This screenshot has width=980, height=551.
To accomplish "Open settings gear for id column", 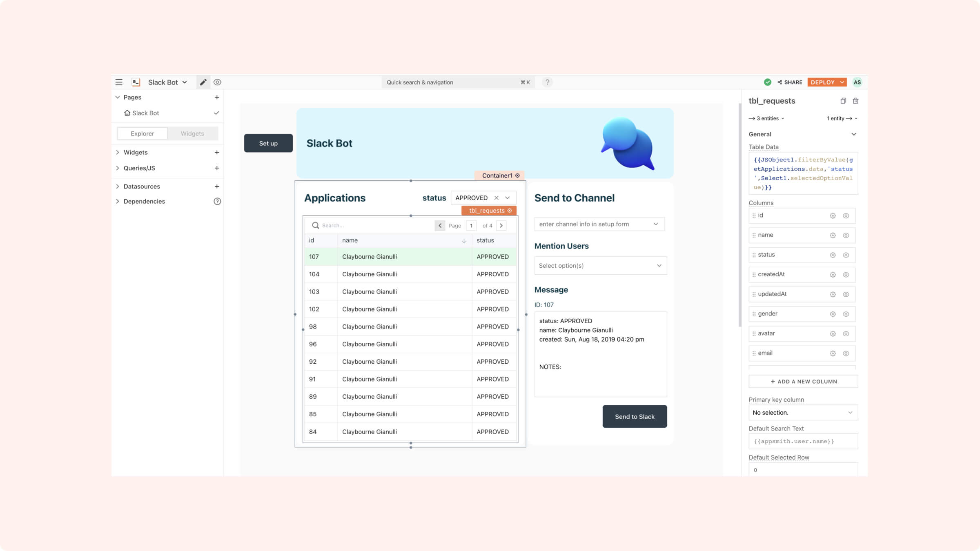I will coord(833,216).
